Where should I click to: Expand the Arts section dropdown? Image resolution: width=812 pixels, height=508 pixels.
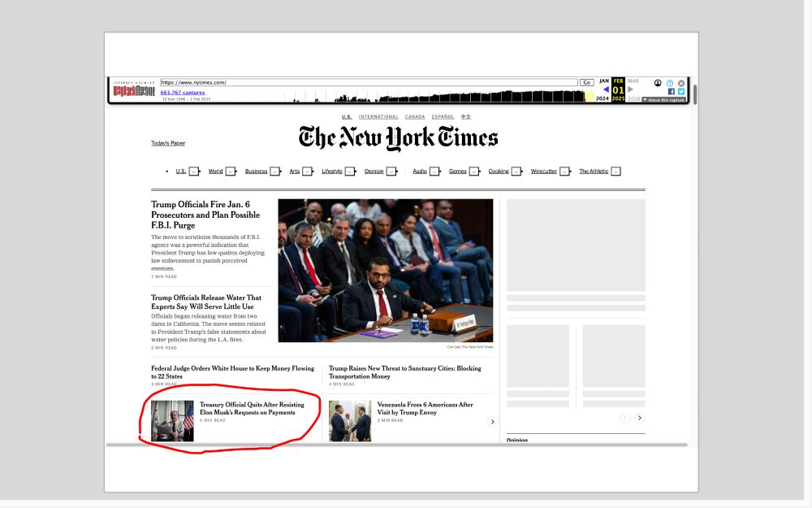(x=308, y=172)
